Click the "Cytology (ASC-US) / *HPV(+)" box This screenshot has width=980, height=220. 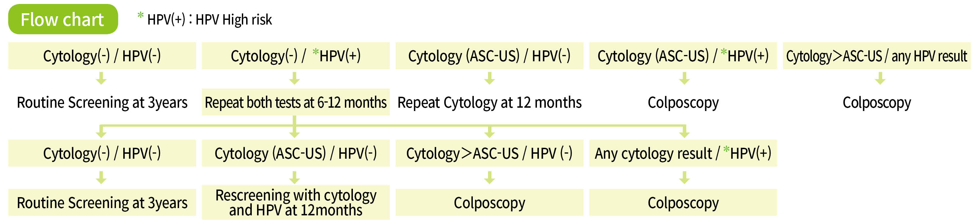coord(683,56)
